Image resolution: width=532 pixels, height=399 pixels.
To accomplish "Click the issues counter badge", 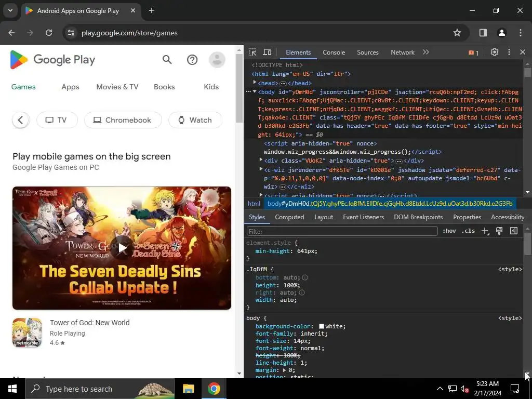I will click(x=473, y=52).
